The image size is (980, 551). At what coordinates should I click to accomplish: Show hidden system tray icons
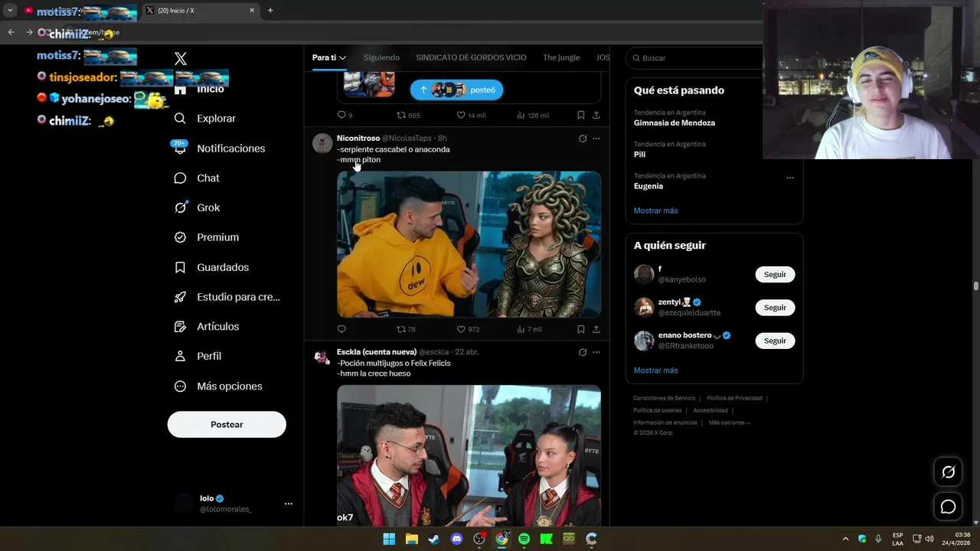click(845, 539)
